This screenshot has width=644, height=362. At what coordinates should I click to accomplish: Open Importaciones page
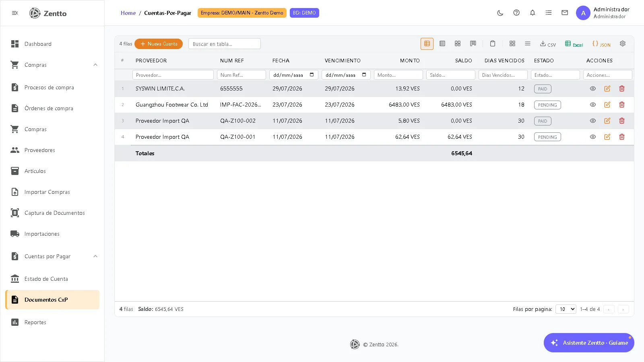coord(52,234)
